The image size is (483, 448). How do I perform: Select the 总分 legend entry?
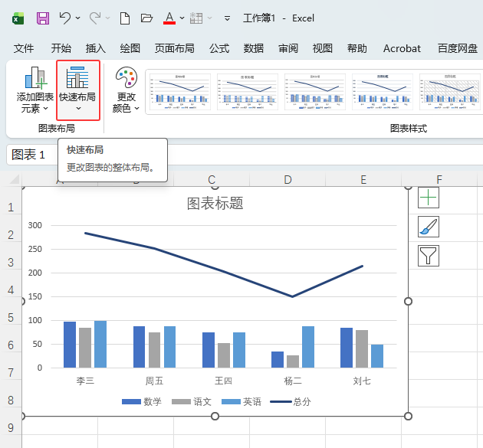coord(291,401)
